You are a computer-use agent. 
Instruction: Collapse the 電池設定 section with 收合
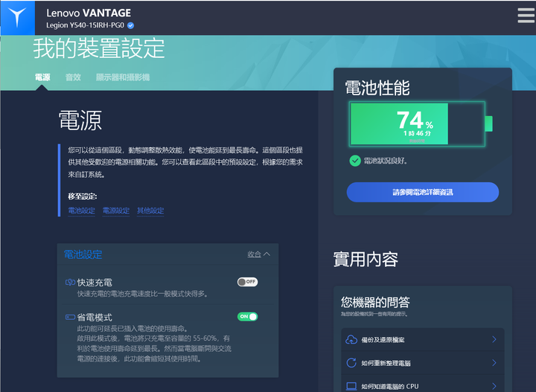pyautogui.click(x=258, y=254)
